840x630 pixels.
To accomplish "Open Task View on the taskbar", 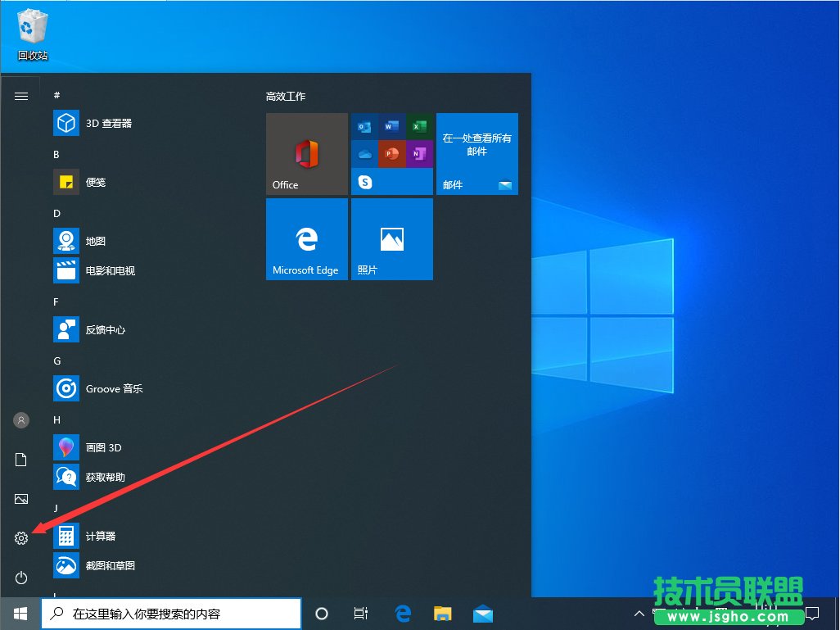I will pos(361,613).
